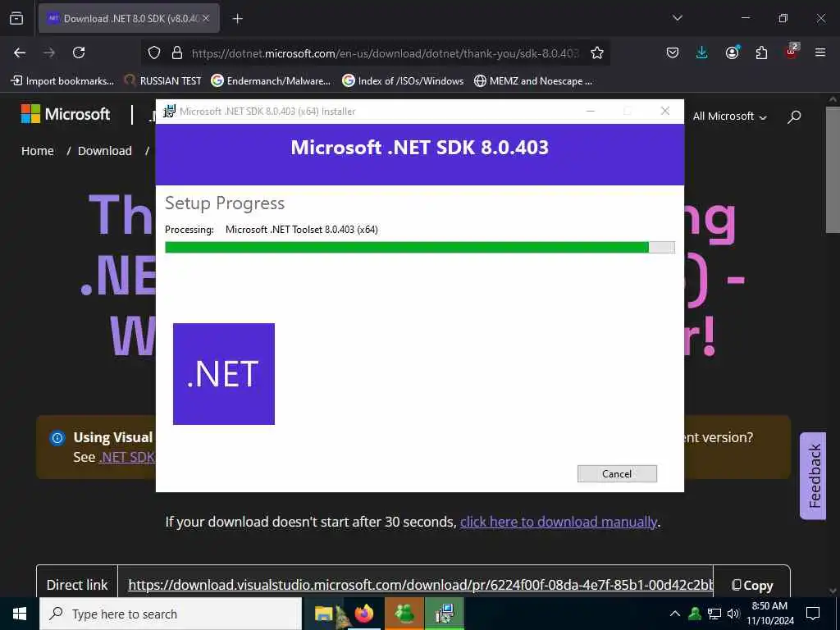Open the tracking protection shield icon

click(x=154, y=52)
